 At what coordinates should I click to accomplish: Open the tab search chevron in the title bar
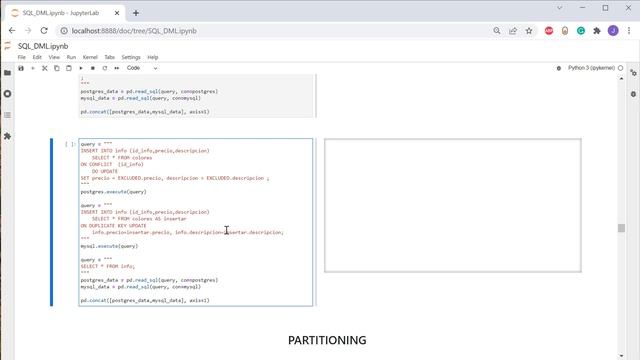560,8
